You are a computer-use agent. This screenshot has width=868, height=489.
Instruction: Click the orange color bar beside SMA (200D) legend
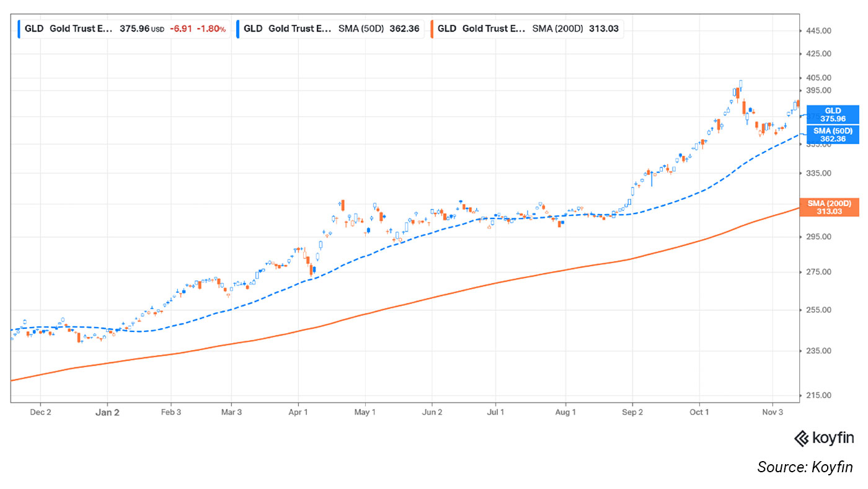pos(432,29)
